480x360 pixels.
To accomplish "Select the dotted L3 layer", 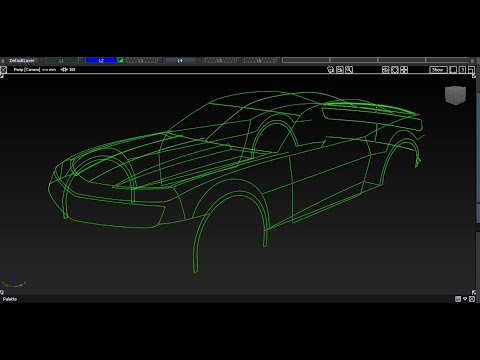I will tap(140, 60).
